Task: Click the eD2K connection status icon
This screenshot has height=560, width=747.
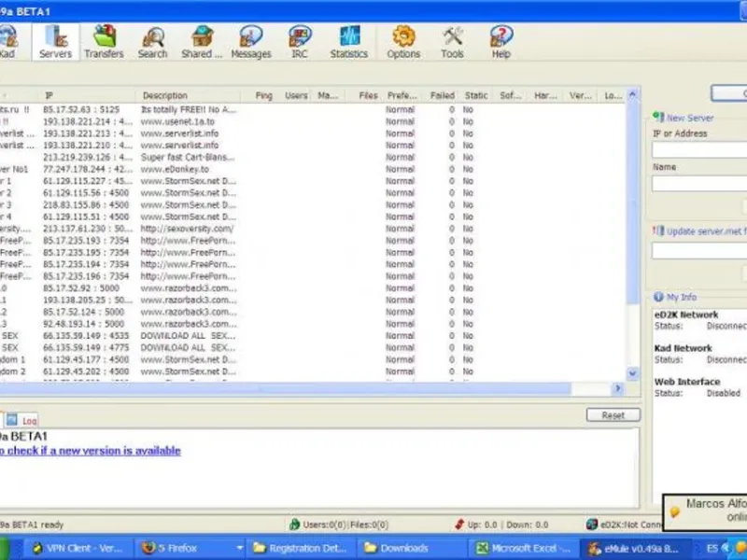Action: coord(592,525)
